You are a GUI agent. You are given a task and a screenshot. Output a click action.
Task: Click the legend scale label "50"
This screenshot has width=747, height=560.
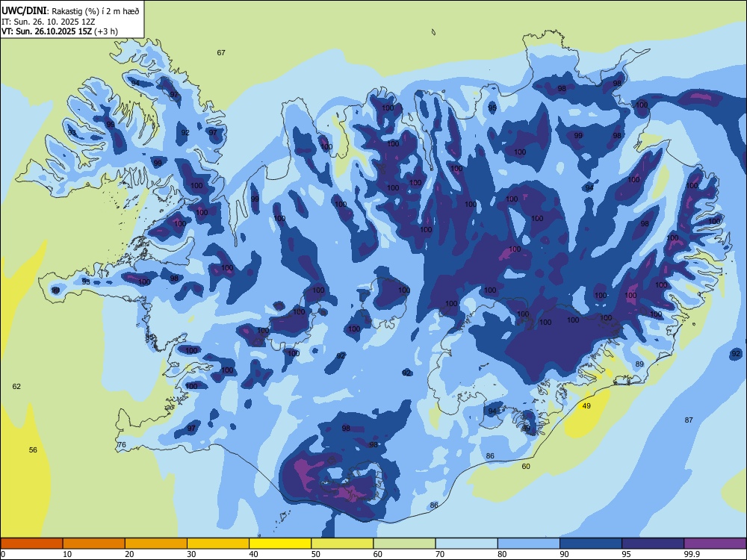pyautogui.click(x=316, y=554)
